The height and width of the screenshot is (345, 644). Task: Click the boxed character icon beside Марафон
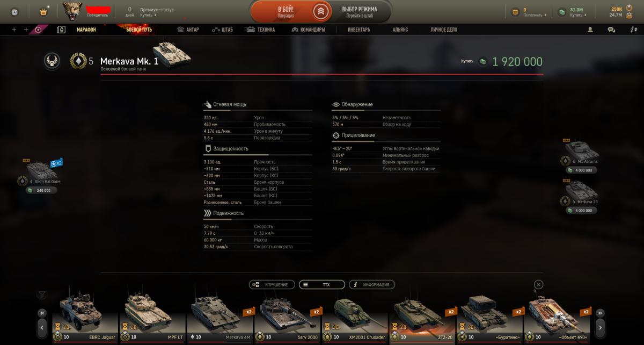(x=61, y=30)
